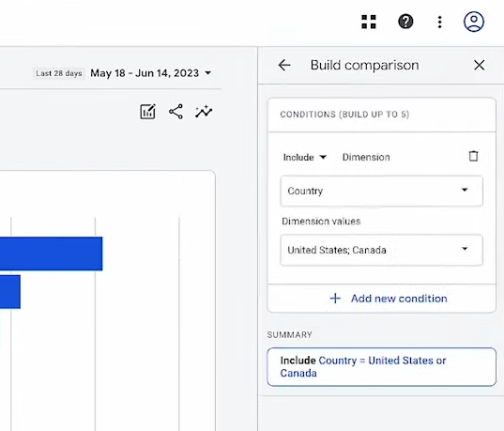Click the Last 28 days label
The height and width of the screenshot is (431, 504).
[59, 73]
